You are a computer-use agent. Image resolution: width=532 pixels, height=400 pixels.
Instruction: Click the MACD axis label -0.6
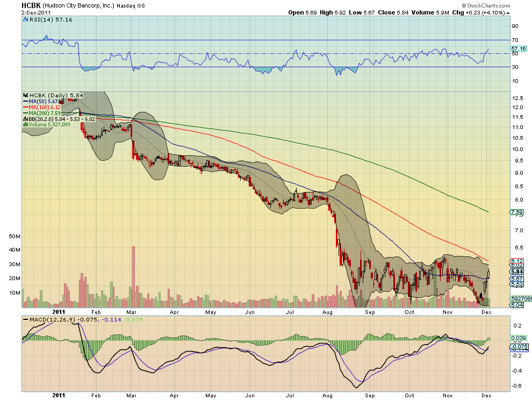(517, 385)
